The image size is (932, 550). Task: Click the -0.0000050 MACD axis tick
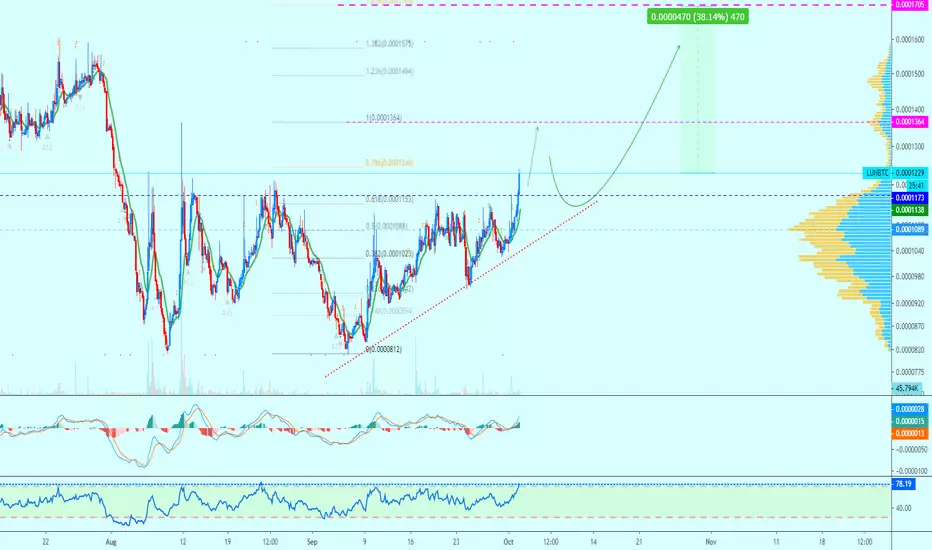point(909,450)
